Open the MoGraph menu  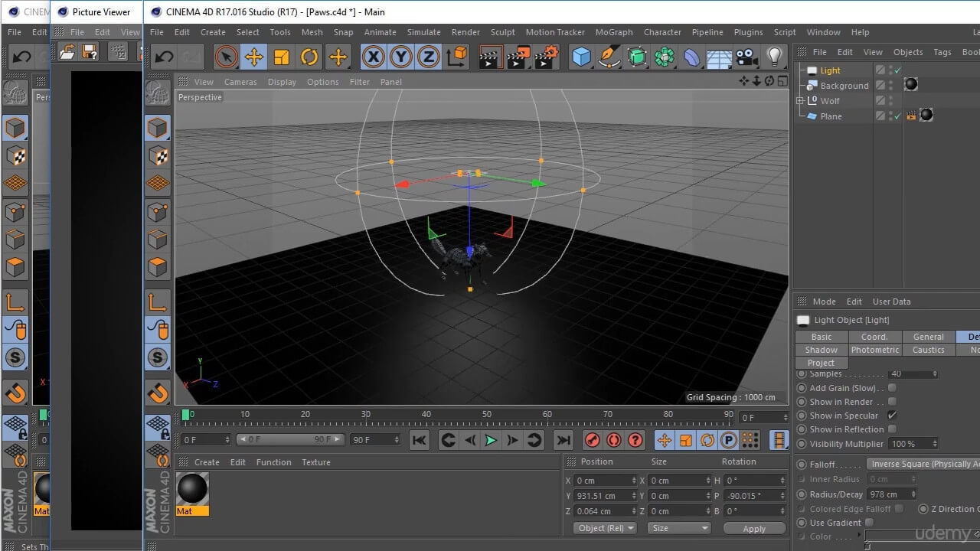(614, 32)
